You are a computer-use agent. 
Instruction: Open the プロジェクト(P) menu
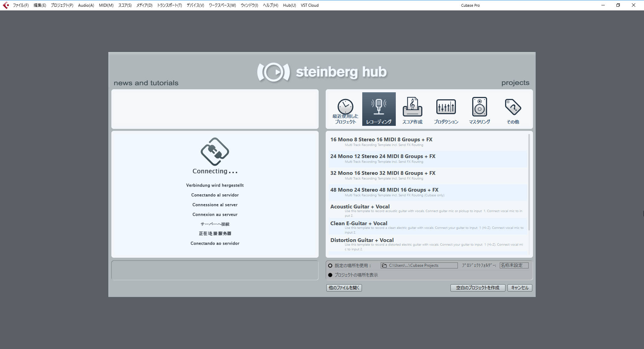click(x=62, y=5)
